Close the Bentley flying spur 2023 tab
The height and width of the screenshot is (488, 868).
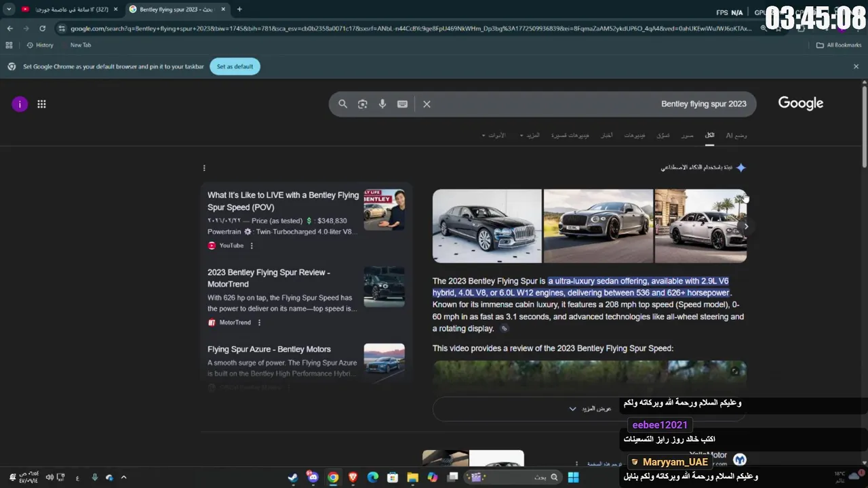223,9
